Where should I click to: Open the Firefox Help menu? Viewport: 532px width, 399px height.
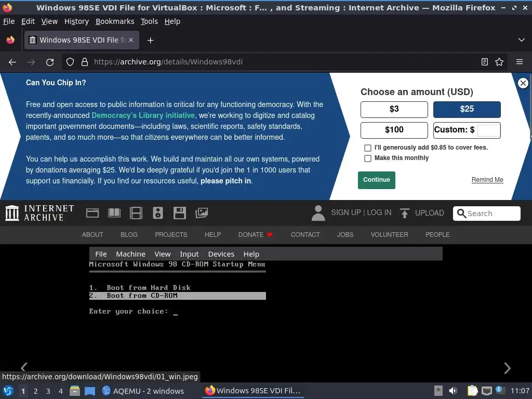pos(172,21)
